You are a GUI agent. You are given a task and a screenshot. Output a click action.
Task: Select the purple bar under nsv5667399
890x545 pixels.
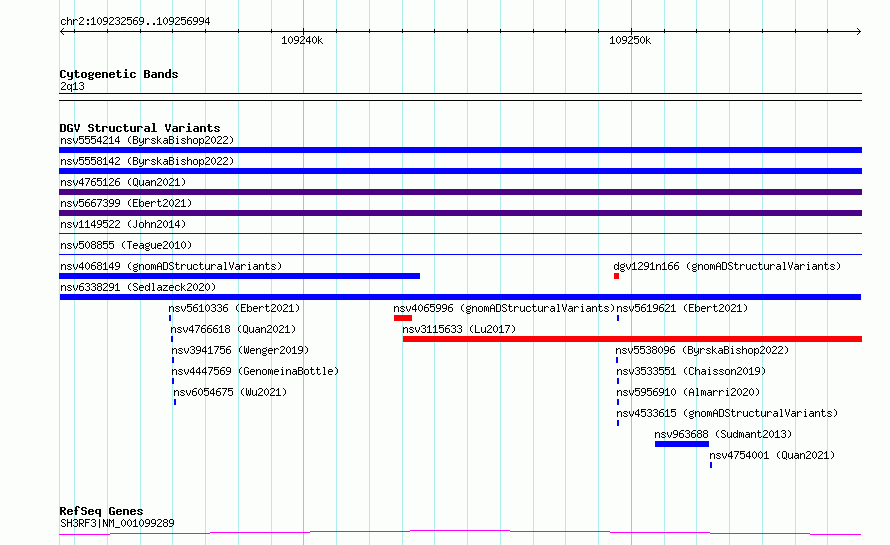460,213
